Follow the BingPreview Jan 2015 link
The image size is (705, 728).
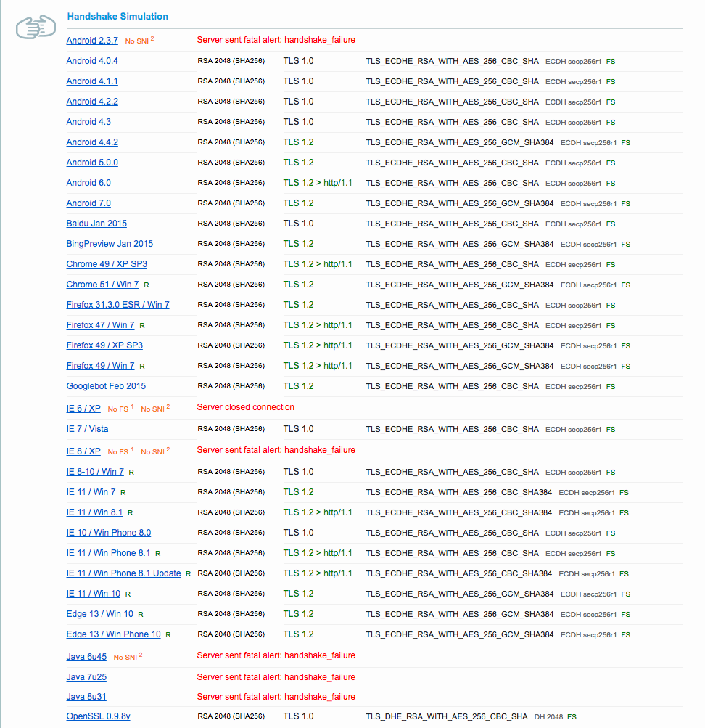click(110, 244)
